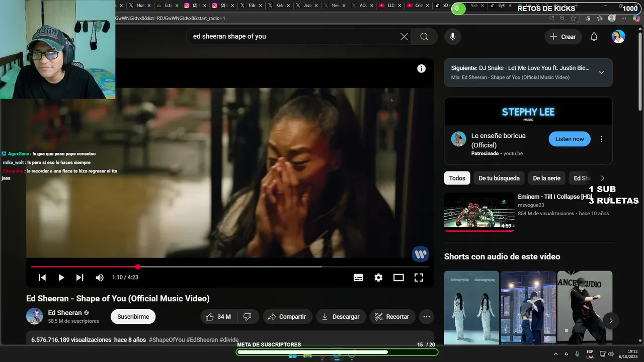644x362 pixels.
Task: Click the Descargar download button
Action: 341,317
